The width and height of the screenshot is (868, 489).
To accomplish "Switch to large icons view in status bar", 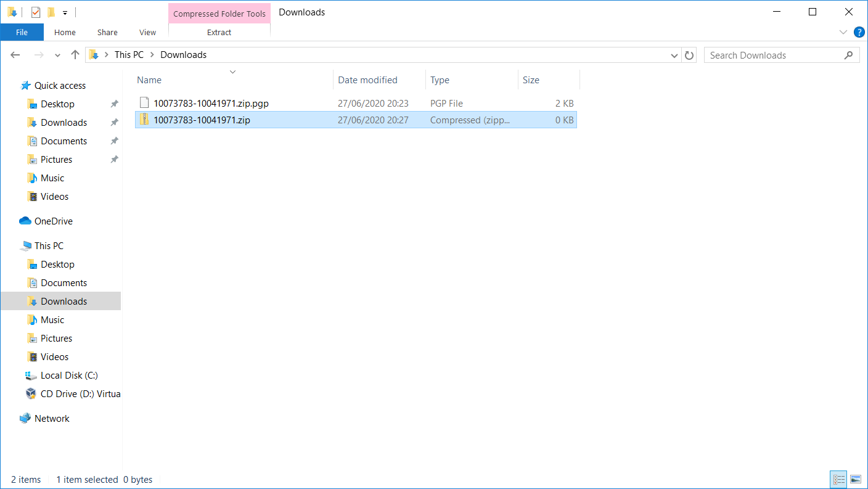I will click(855, 479).
